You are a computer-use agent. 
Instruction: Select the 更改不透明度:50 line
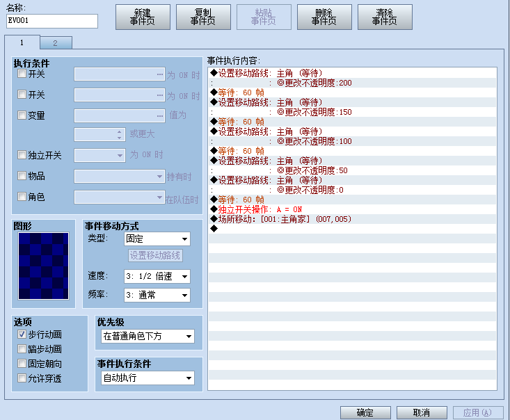point(353,170)
